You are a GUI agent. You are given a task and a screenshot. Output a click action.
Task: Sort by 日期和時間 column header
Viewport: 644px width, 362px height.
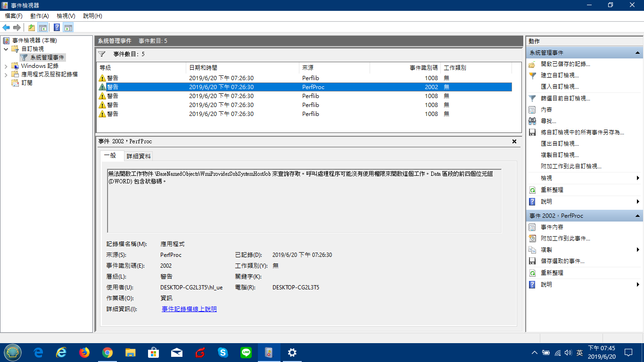point(243,68)
